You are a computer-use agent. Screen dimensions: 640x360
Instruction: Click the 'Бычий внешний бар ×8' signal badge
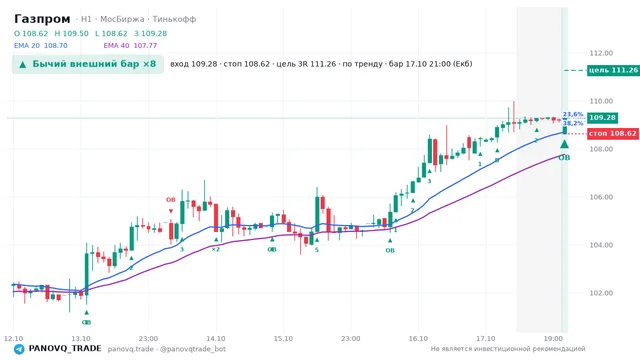88,64
